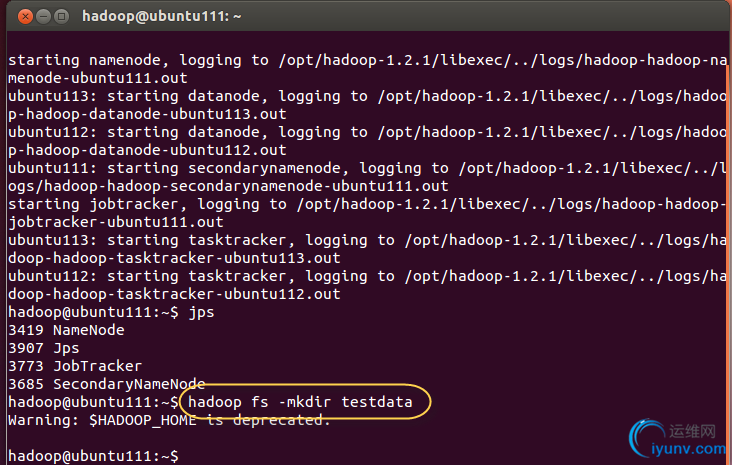Maximize the terminal window
Image resolution: width=732 pixels, height=465 pixels.
(61, 17)
